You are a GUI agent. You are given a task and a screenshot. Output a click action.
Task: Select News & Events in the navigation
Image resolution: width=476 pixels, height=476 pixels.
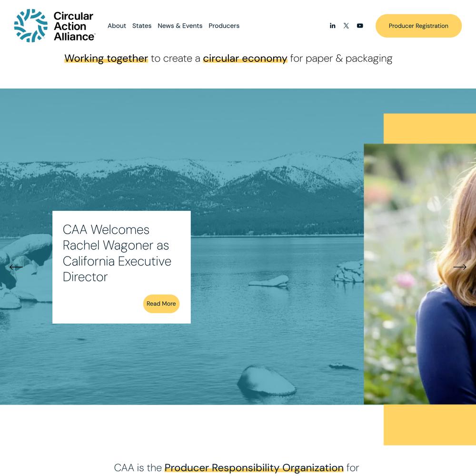(180, 26)
